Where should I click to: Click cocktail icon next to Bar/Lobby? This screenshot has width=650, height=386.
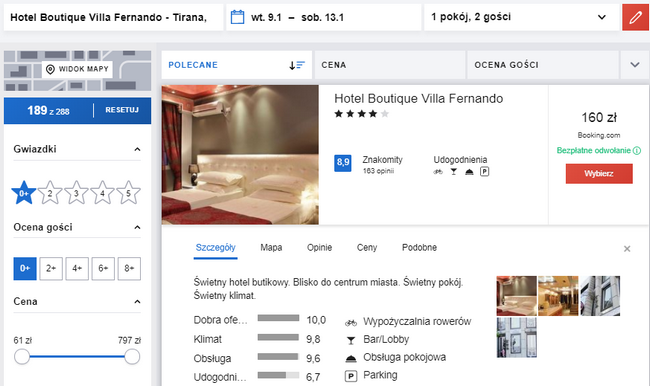coord(351,340)
